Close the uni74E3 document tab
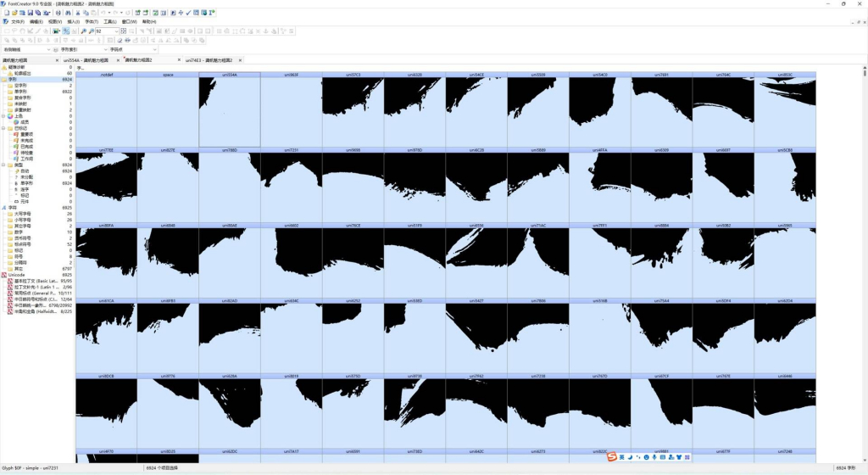Viewport: 868px width, 475px height. [x=242, y=59]
